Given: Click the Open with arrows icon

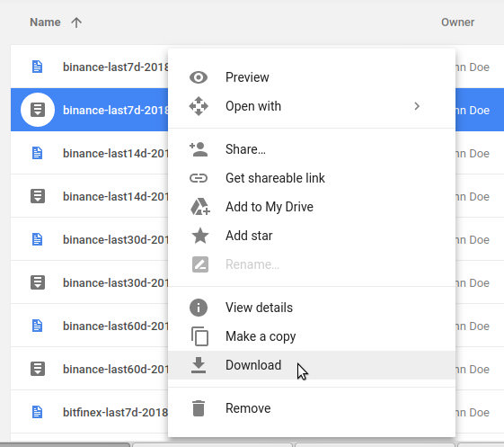Looking at the screenshot, I should 199,106.
